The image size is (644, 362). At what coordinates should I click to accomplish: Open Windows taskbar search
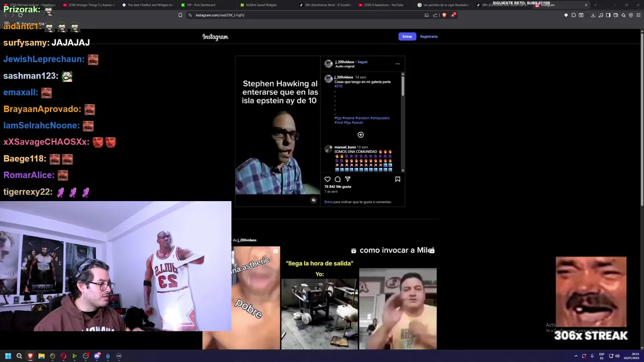pos(19,356)
